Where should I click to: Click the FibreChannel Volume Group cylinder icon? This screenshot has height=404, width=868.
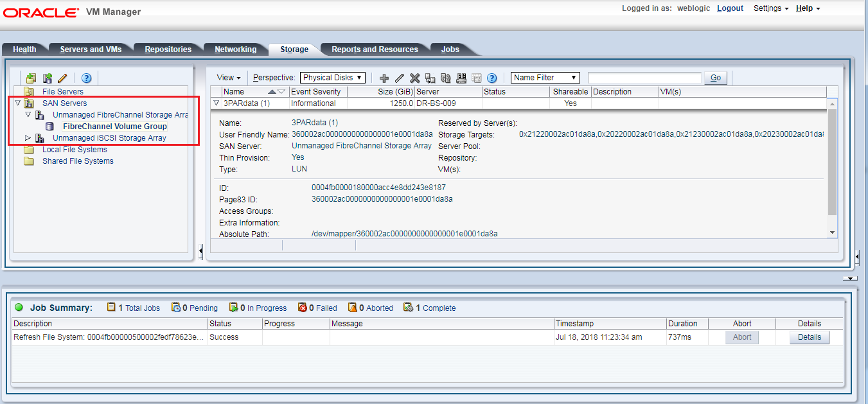(x=49, y=127)
